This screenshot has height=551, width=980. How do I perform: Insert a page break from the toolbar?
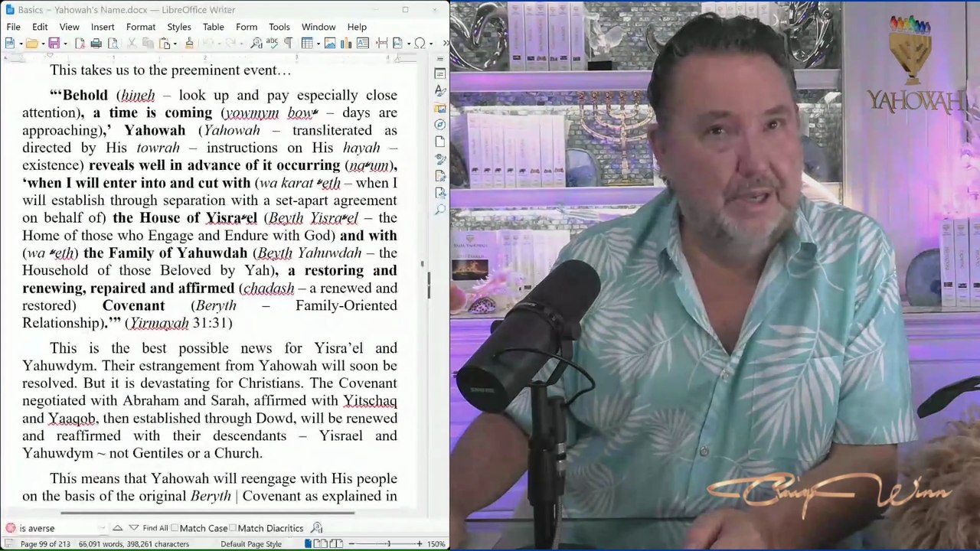[381, 44]
